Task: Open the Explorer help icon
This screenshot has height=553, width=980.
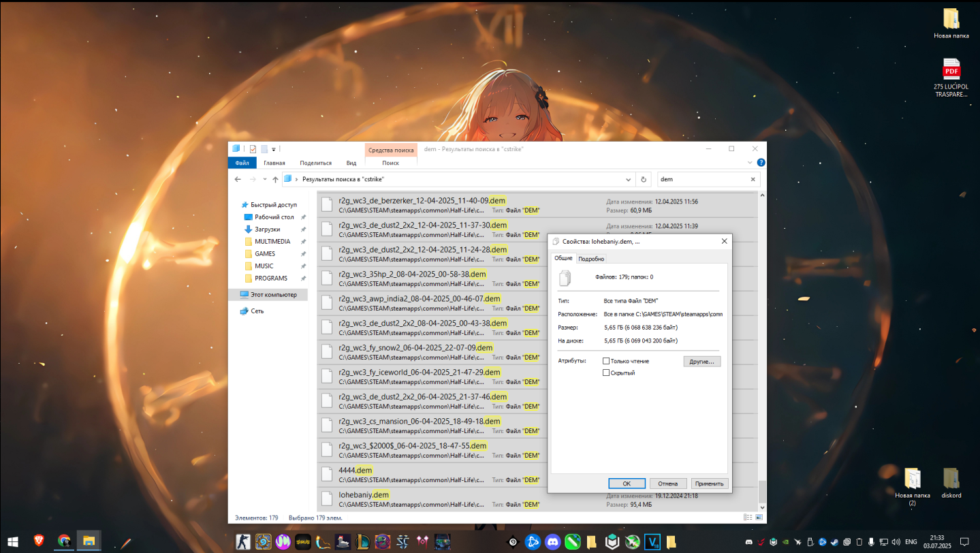Action: tap(761, 163)
